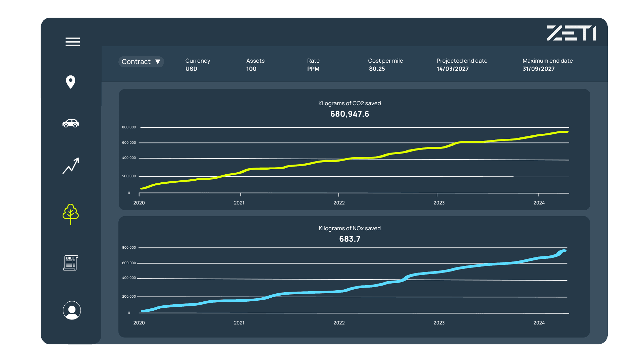
Task: Click the Contract dropdown arrow triangle
Action: (158, 62)
